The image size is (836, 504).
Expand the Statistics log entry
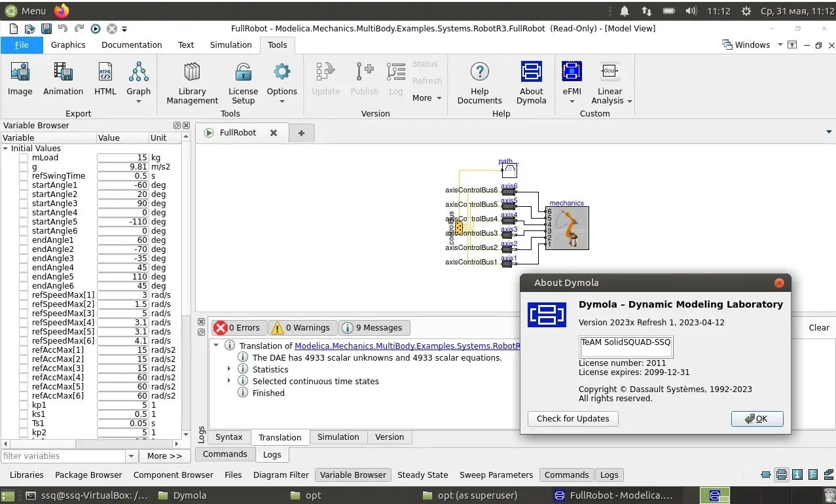(228, 369)
